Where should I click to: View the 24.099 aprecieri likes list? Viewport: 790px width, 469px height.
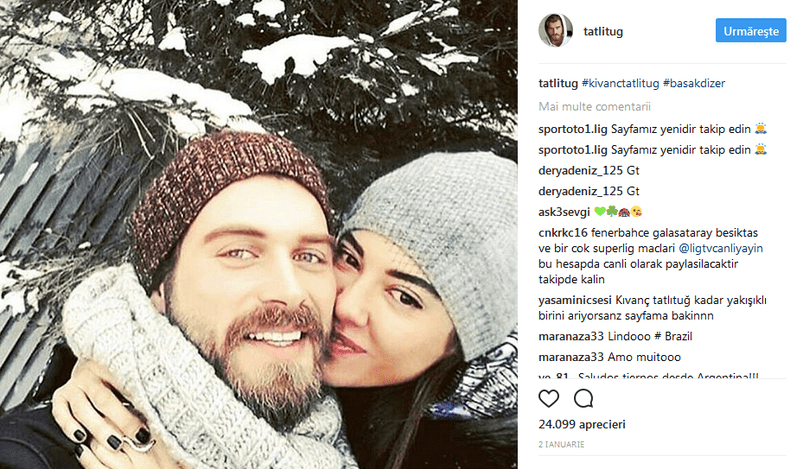[582, 424]
